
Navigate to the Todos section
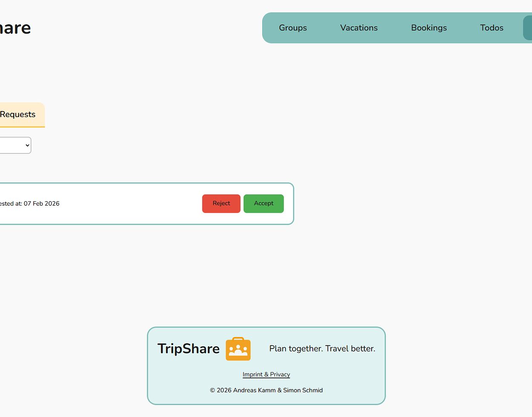492,28
